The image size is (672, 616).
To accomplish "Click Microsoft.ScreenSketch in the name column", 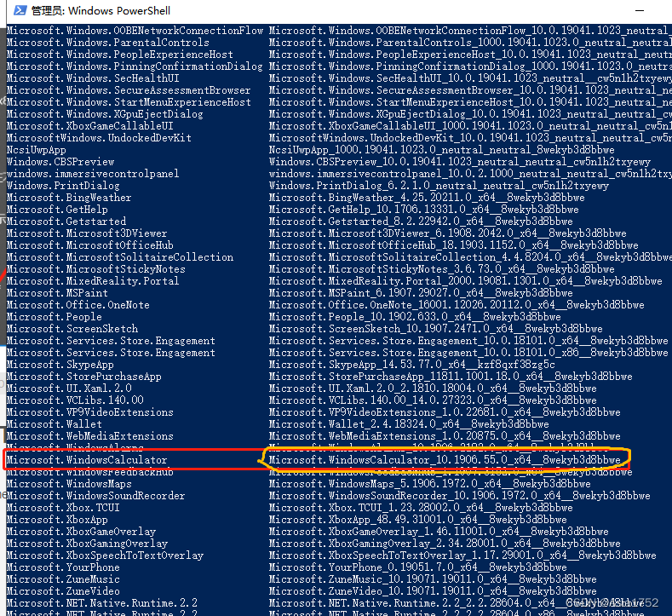I will point(72,329).
